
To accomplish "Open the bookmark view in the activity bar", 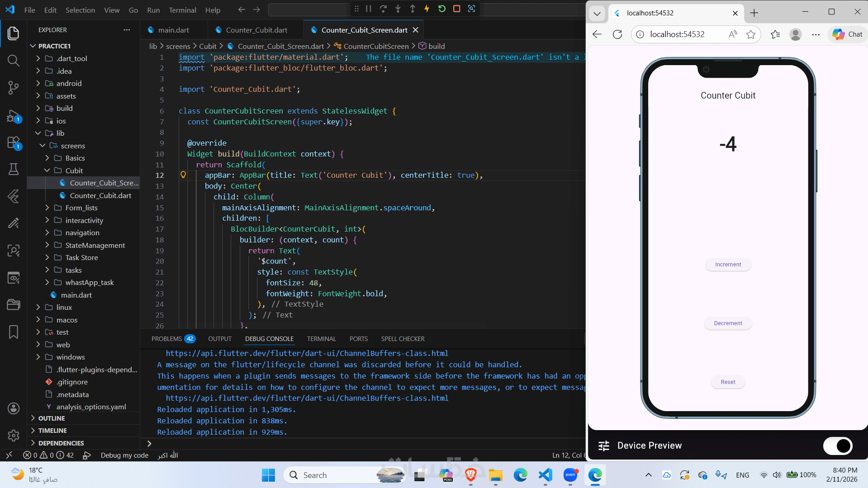I will 14,332.
